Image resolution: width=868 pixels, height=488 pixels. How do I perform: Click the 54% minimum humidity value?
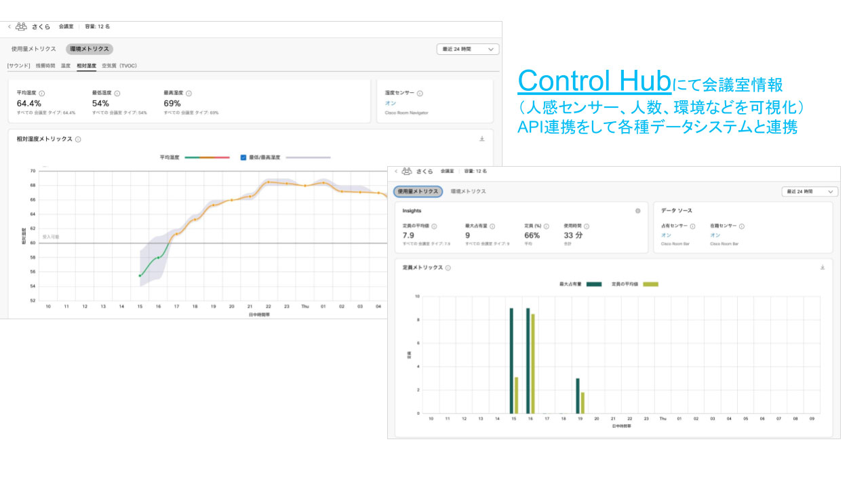point(100,104)
